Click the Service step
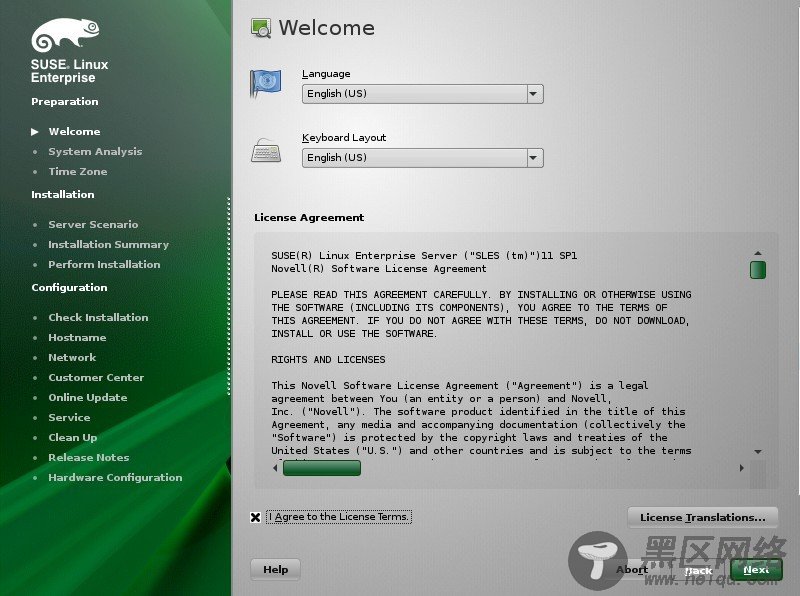The height and width of the screenshot is (596, 800). click(x=69, y=417)
